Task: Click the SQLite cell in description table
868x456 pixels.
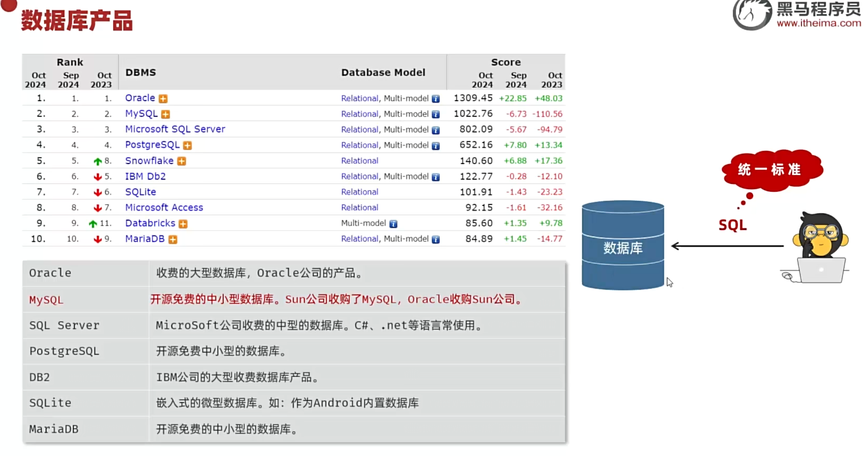Action: pos(86,403)
